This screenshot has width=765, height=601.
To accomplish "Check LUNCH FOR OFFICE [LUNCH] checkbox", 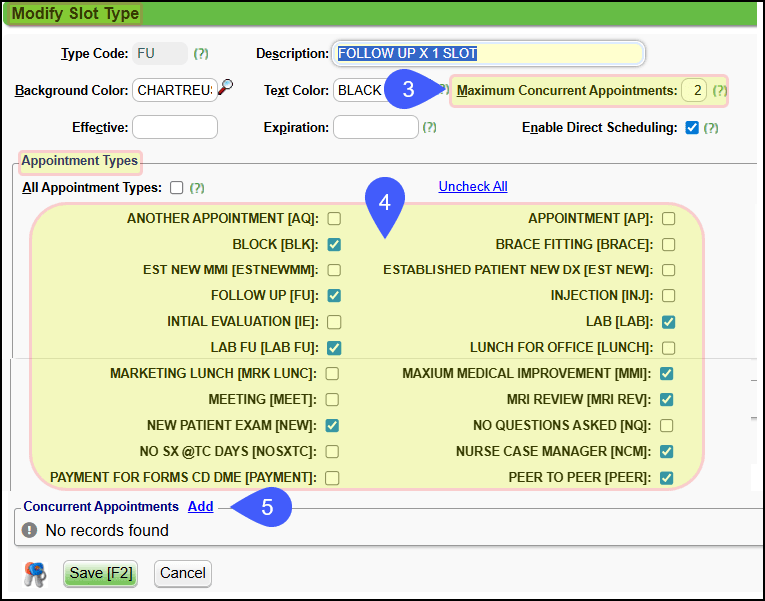I will [x=668, y=348].
